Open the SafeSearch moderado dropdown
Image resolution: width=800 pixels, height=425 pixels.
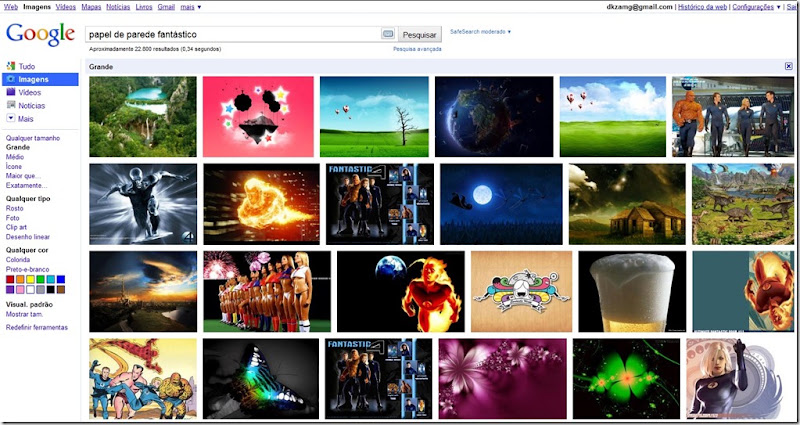pyautogui.click(x=480, y=32)
